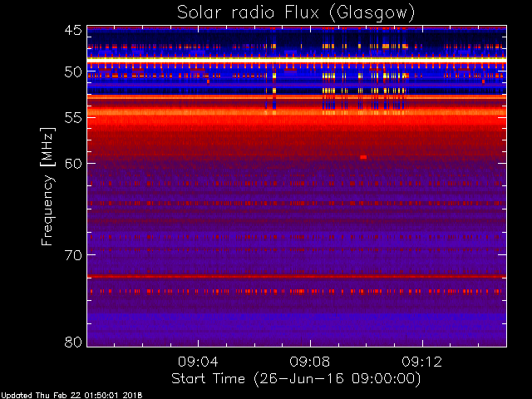
Task: Click the 'Frequency [MHz]' axis title
Action: coord(47,186)
